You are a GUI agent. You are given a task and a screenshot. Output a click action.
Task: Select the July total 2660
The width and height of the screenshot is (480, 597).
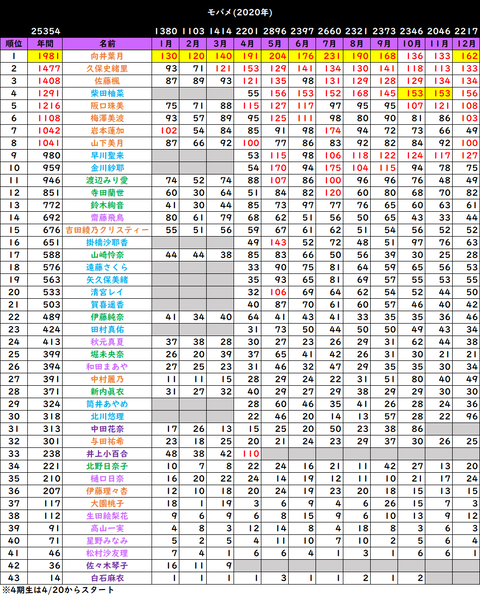(x=330, y=31)
